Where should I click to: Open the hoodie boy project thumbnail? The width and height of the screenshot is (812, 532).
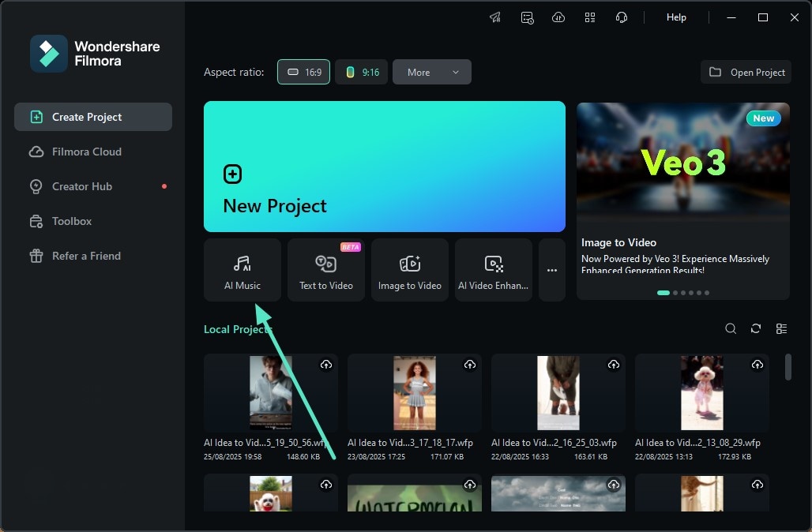click(x=271, y=393)
